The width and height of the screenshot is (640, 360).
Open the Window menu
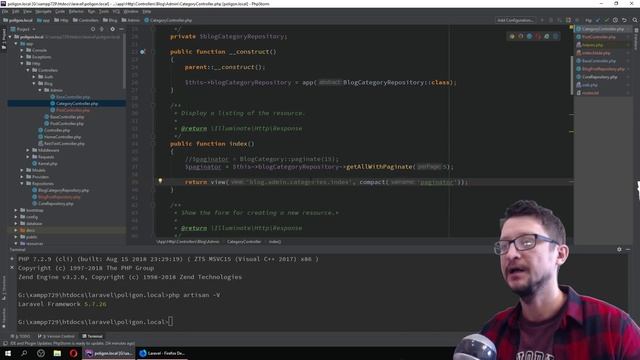(131, 11)
